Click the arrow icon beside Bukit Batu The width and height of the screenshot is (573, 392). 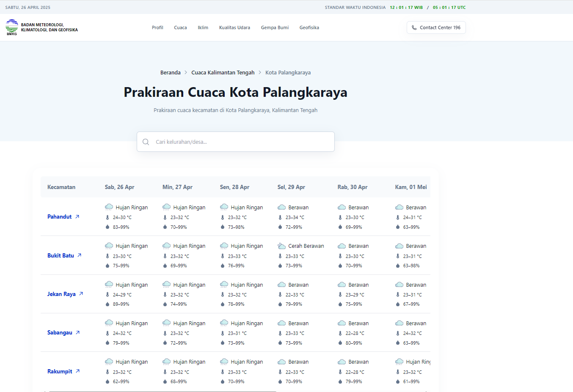coord(79,255)
